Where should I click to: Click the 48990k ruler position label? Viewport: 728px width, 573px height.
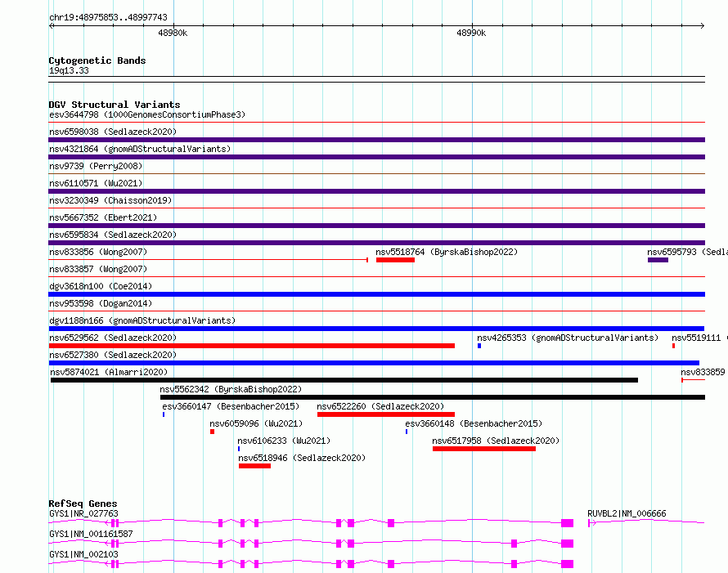[471, 33]
